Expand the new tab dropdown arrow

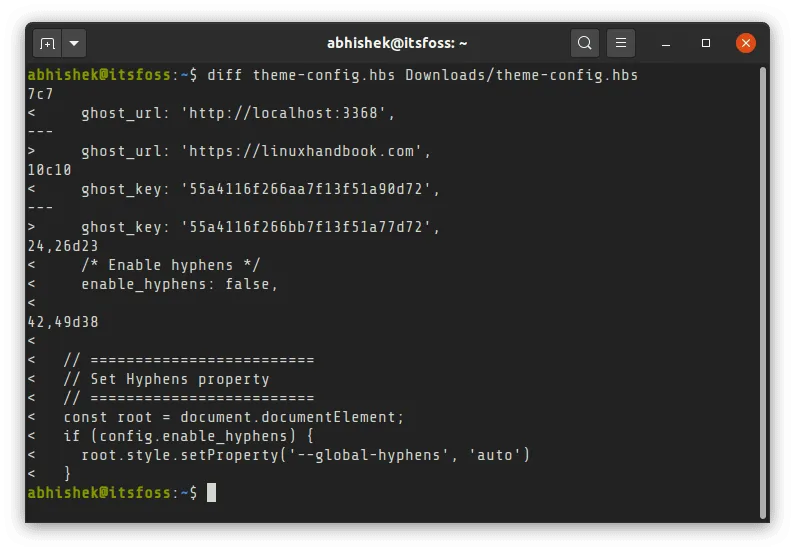tap(75, 44)
